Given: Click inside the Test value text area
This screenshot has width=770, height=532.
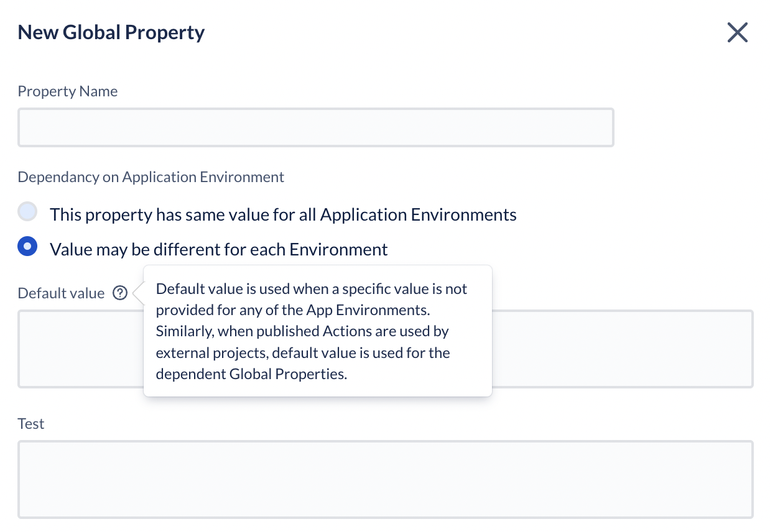Looking at the screenshot, I should click(385, 479).
